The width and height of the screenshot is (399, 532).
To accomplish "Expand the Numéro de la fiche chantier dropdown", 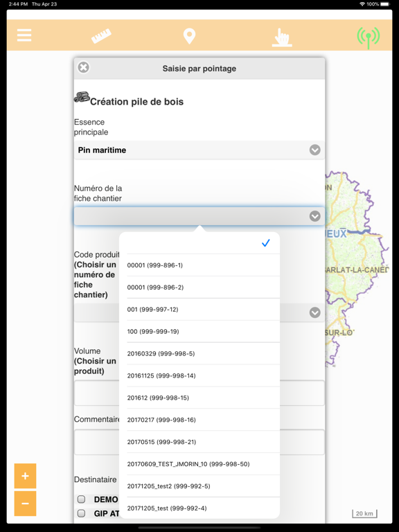I will click(x=199, y=216).
